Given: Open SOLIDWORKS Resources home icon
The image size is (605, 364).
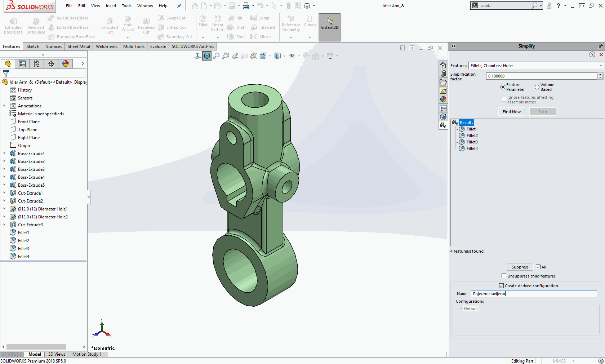Looking at the screenshot, I should coord(443,65).
